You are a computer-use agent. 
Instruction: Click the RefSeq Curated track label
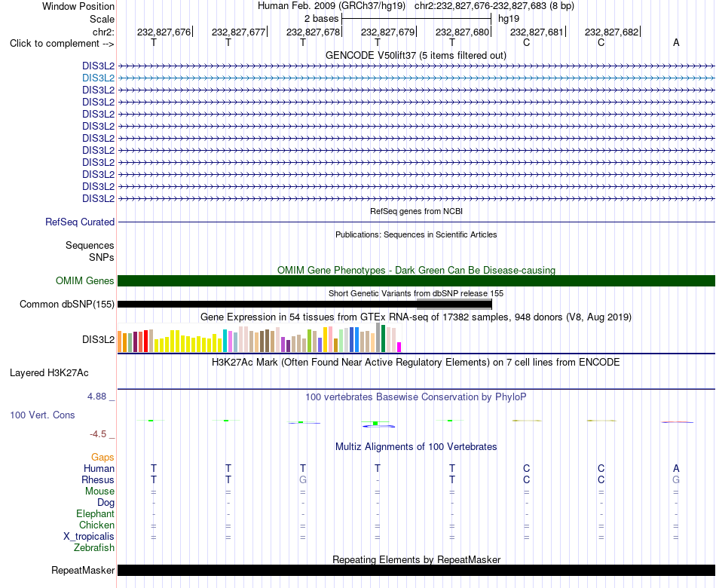[x=79, y=222]
